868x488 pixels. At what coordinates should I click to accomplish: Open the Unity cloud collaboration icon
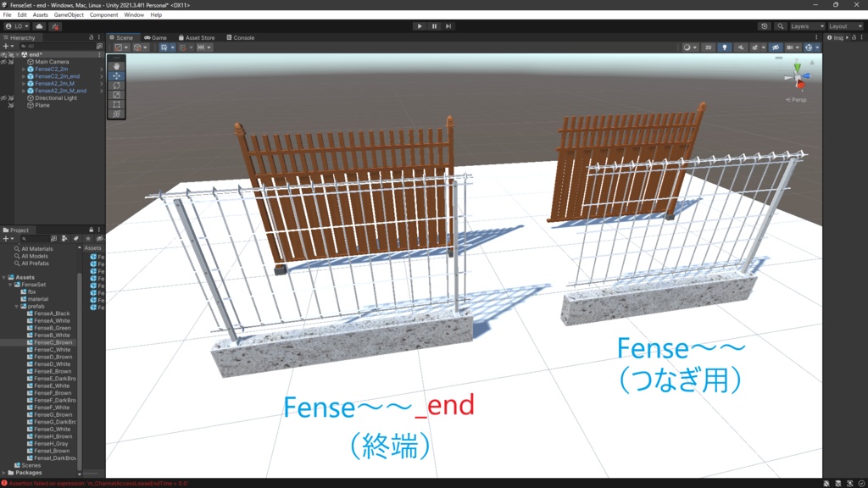[x=39, y=26]
